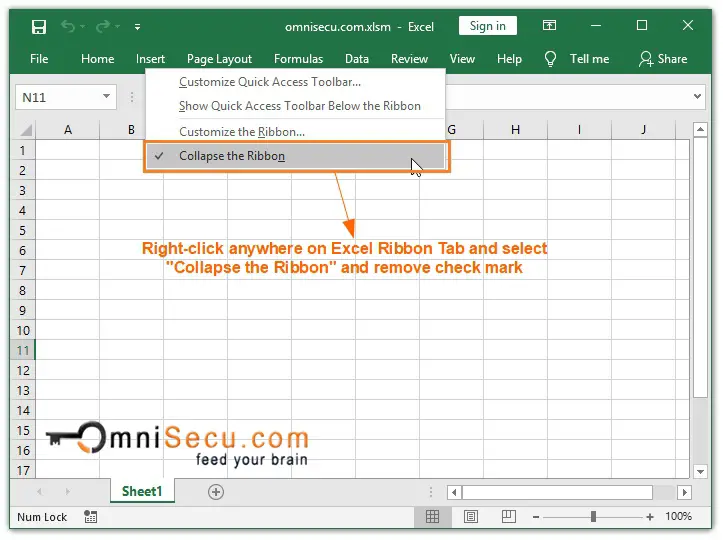The height and width of the screenshot is (540, 723).
Task: Select Customize Quick Access Toolbar menu entry
Action: click(295, 82)
